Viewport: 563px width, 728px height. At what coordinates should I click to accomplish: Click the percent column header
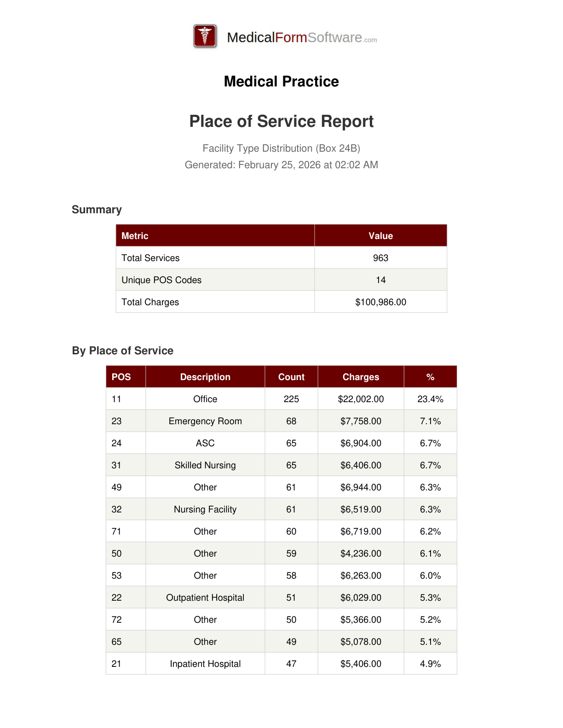tap(430, 377)
